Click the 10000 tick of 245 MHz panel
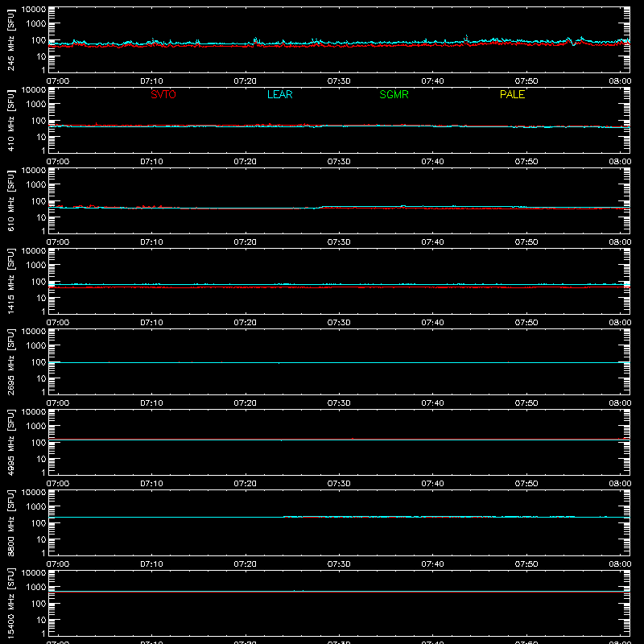644x644 pixels. click(34, 10)
